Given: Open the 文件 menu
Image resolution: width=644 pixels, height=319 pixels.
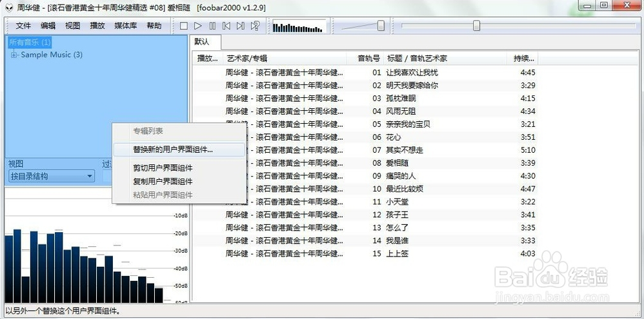Looking at the screenshot, I should pyautogui.click(x=23, y=26).
